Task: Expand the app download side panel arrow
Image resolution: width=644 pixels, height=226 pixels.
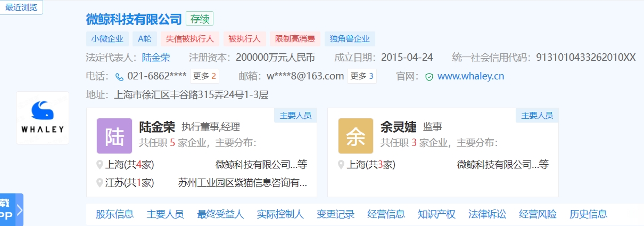Action: click(19, 209)
